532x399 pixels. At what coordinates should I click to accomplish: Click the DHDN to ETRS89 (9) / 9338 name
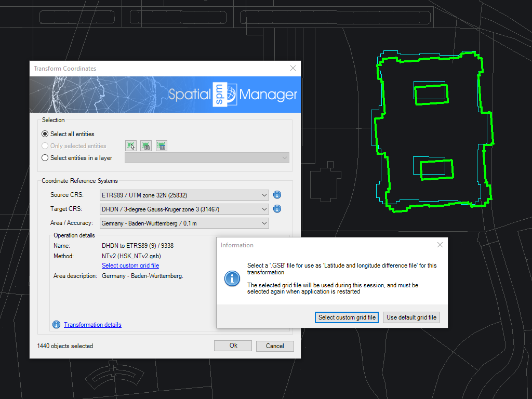click(138, 246)
